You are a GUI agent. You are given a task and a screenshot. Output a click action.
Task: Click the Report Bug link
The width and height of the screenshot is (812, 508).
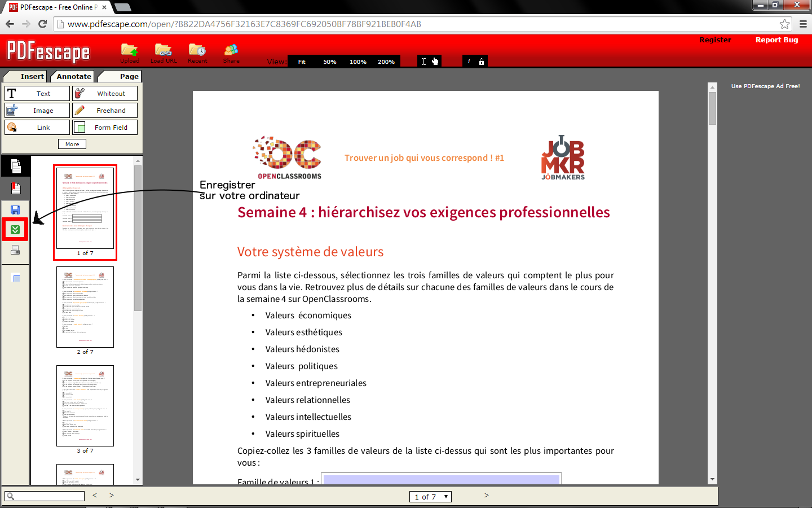point(776,40)
